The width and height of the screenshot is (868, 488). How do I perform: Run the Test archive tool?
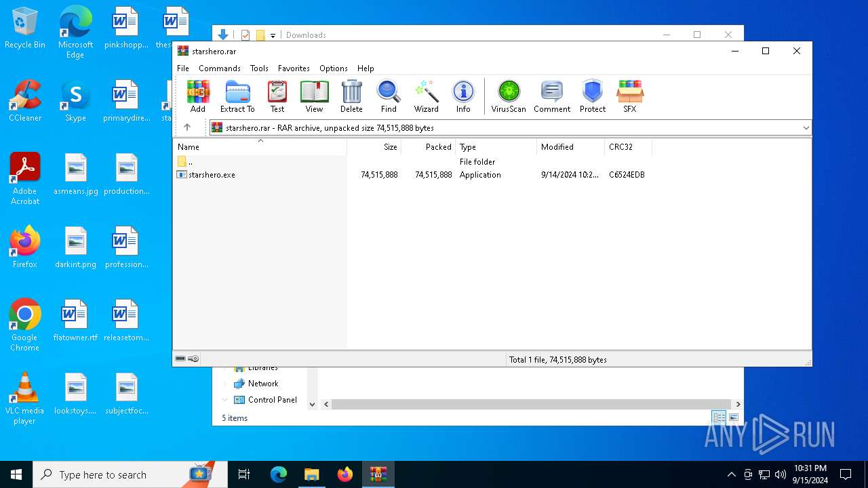coord(277,96)
